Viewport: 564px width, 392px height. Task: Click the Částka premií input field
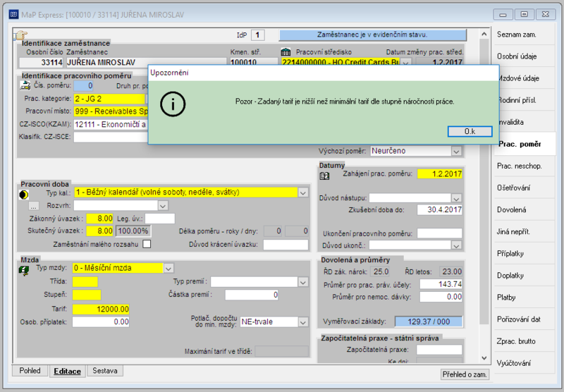tap(252, 295)
